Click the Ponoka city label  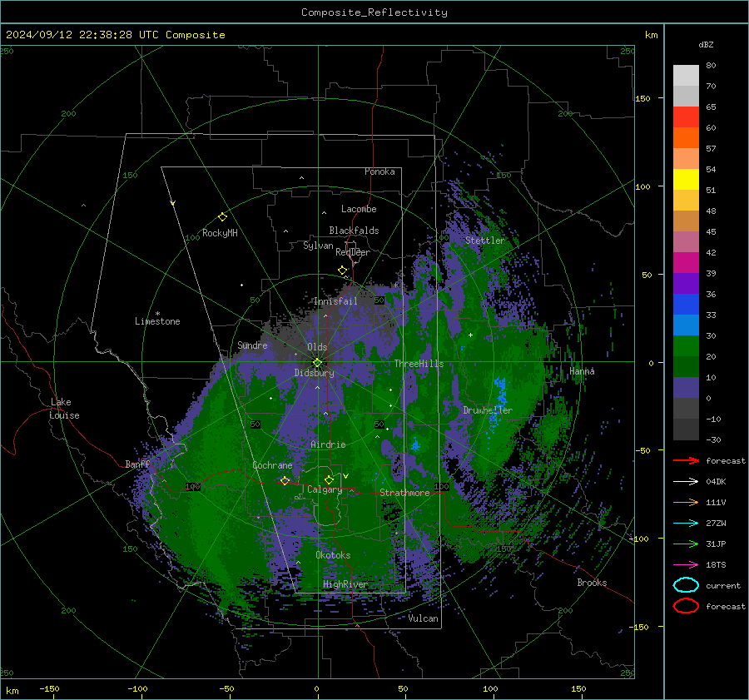(379, 171)
